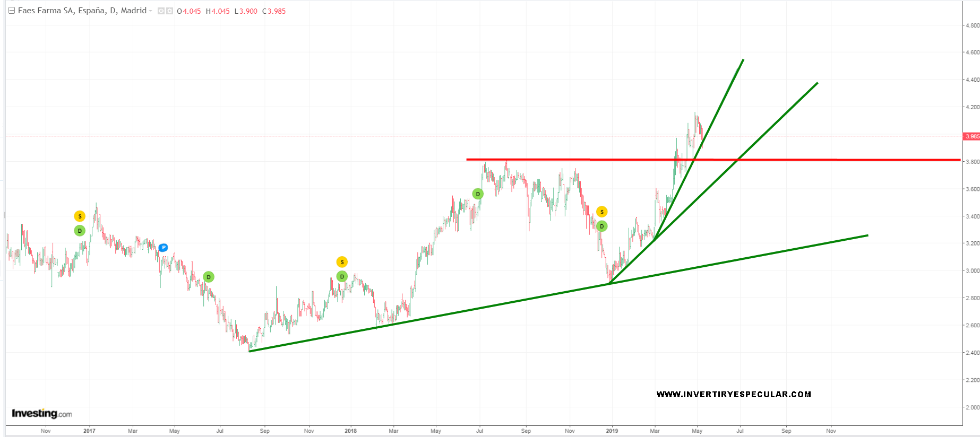Click green D marker before 2018

tap(342, 276)
